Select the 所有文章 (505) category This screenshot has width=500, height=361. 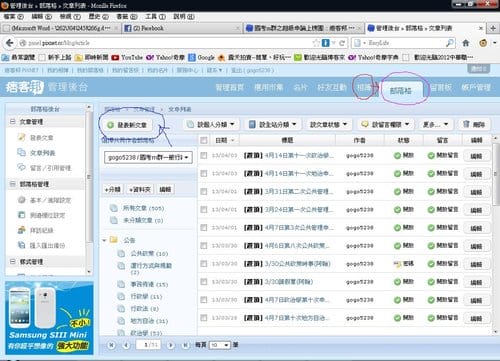point(137,208)
